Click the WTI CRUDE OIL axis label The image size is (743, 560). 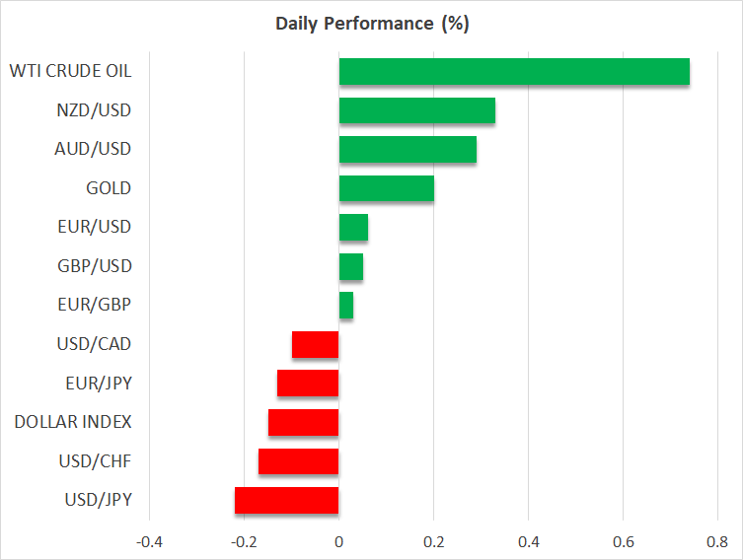[70, 71]
